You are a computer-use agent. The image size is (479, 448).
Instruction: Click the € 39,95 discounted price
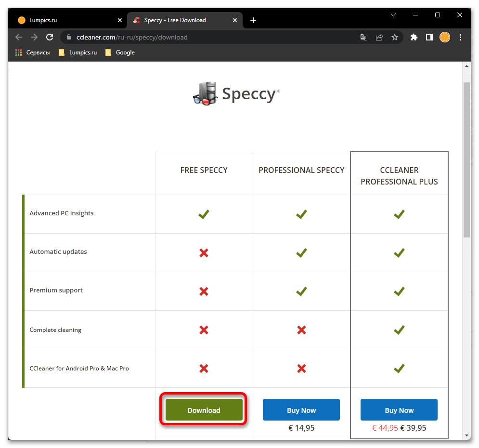(413, 428)
